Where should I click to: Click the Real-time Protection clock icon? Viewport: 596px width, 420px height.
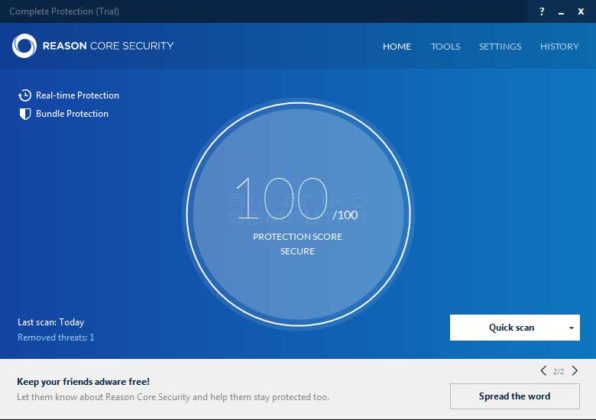pyautogui.click(x=25, y=95)
